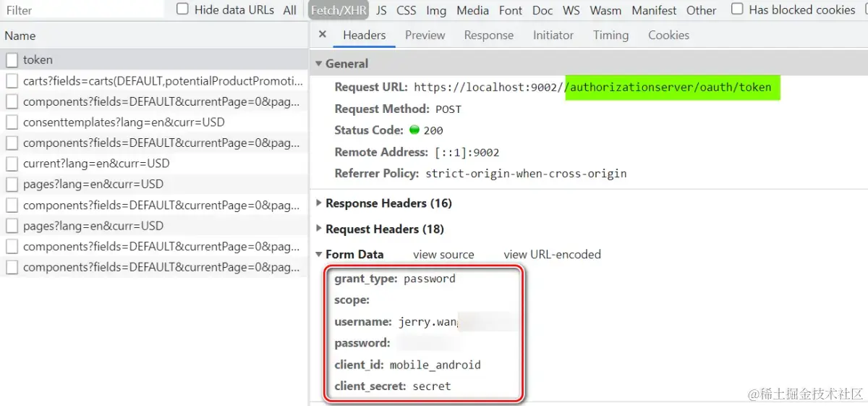Filter requests by Wasm

(x=605, y=10)
